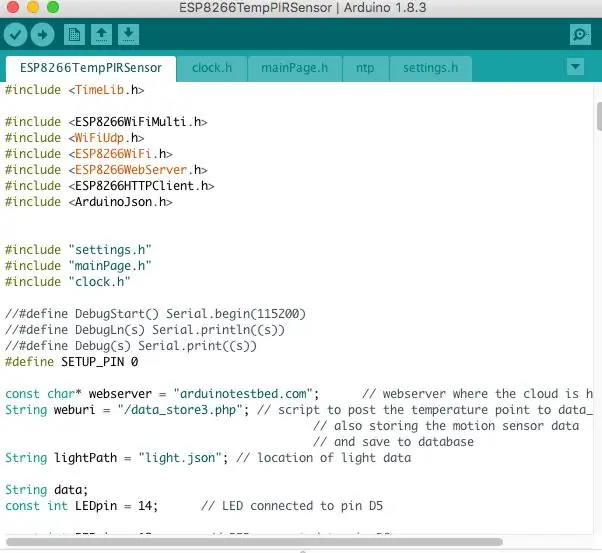Click the comment "LED connected to pin D5"
Image resolution: width=602 pixels, height=553 pixels.
292,506
